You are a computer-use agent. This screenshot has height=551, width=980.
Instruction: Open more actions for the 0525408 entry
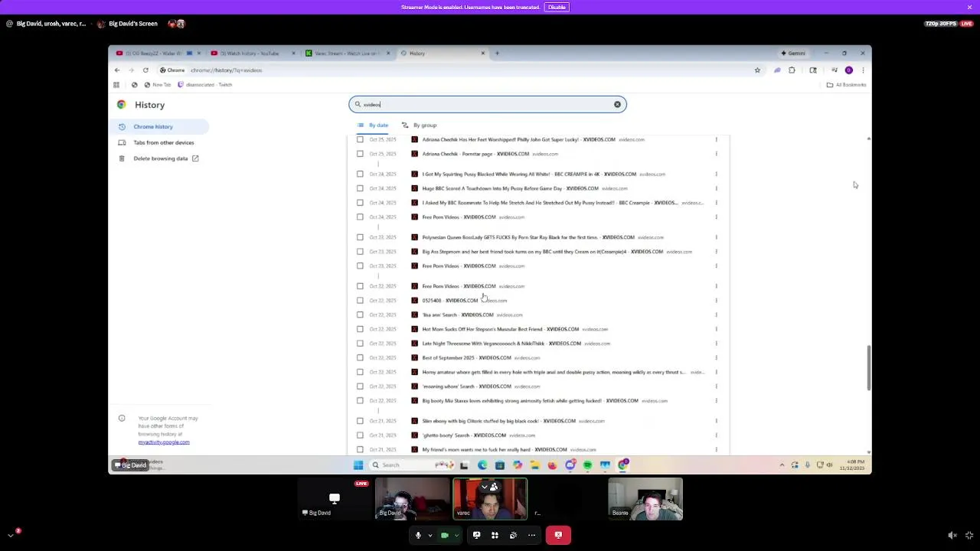[717, 300]
